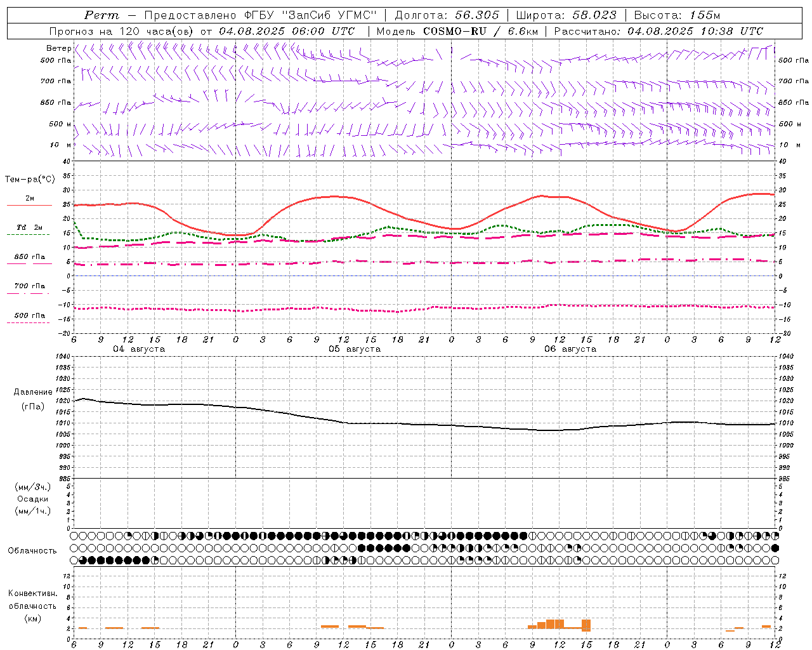
Task: Click the "Модель COSMO-RU / 6.6км" model label
Action: click(x=457, y=31)
